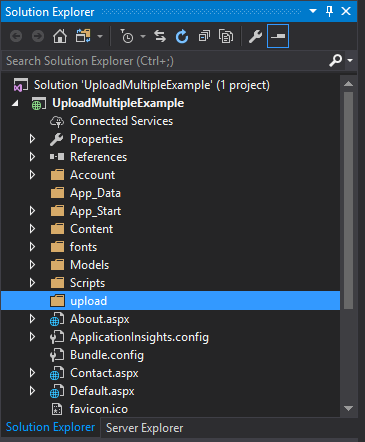Expand the Scripts folder
The width and height of the screenshot is (365, 442).
tap(32, 283)
